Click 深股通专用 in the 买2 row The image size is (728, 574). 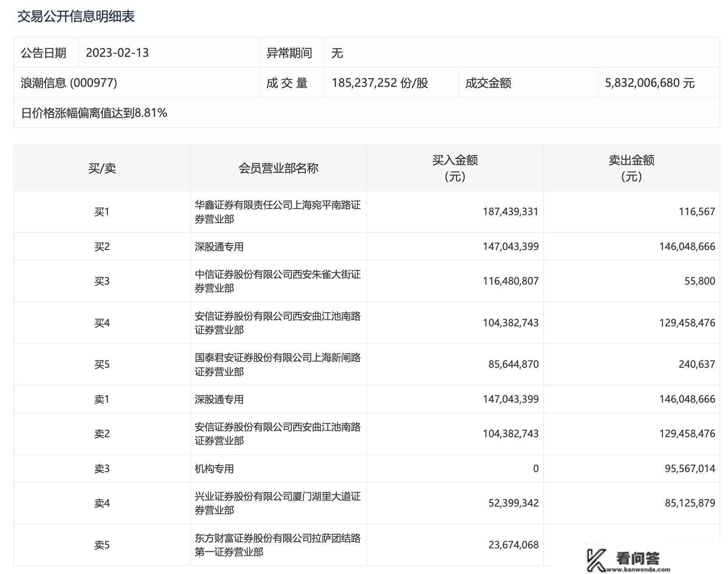(x=219, y=246)
